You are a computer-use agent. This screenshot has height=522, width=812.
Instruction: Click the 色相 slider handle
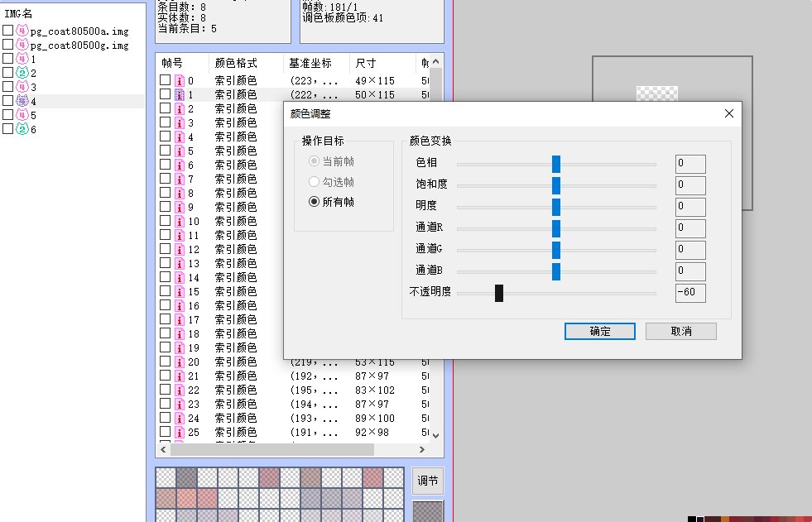(556, 164)
